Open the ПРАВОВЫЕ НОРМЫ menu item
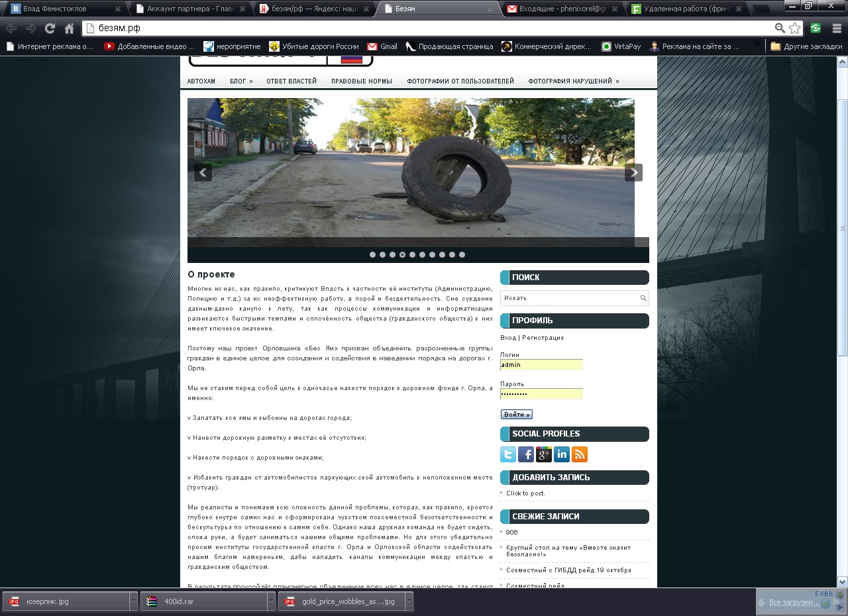 (x=362, y=81)
